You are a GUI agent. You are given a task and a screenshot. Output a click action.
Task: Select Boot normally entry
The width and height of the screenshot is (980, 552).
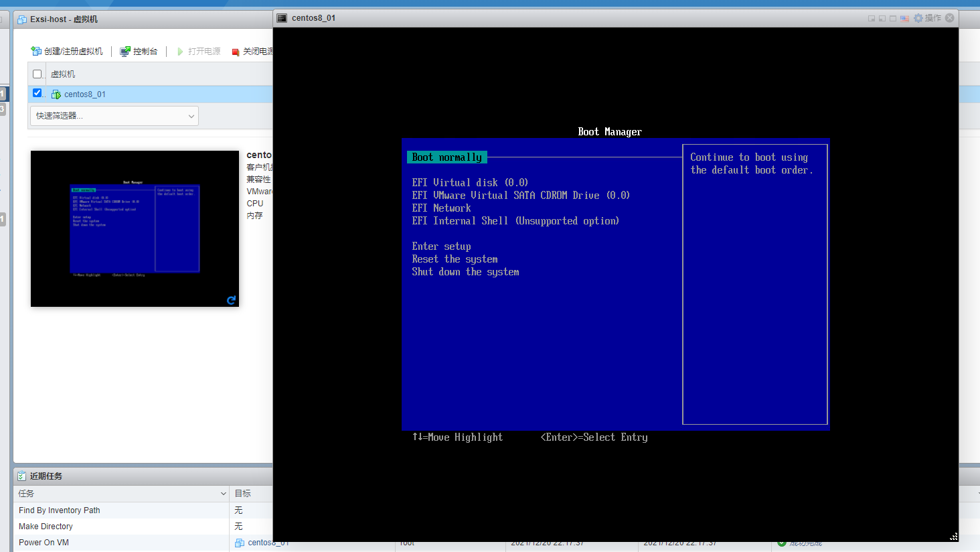tap(447, 157)
